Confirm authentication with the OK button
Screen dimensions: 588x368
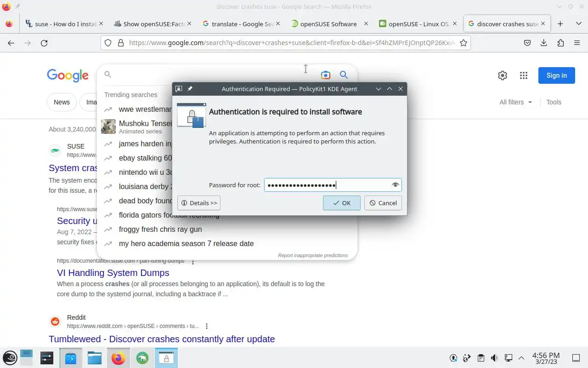(341, 203)
